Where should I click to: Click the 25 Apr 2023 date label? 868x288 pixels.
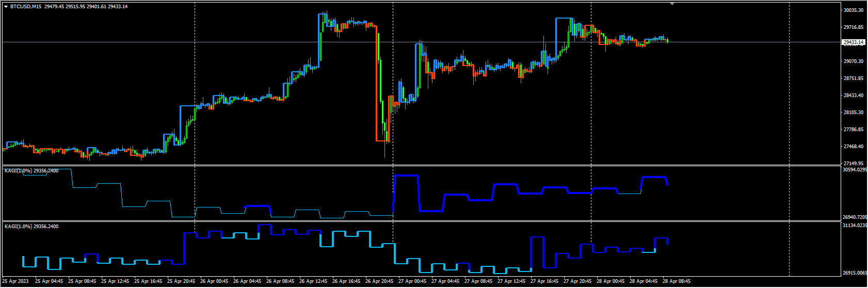point(16,282)
